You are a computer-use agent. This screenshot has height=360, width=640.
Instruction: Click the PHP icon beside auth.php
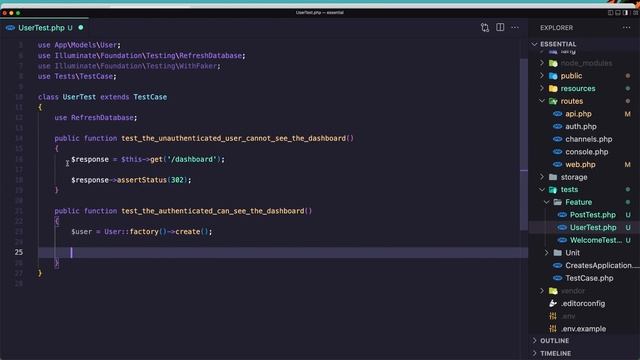pyautogui.click(x=558, y=127)
